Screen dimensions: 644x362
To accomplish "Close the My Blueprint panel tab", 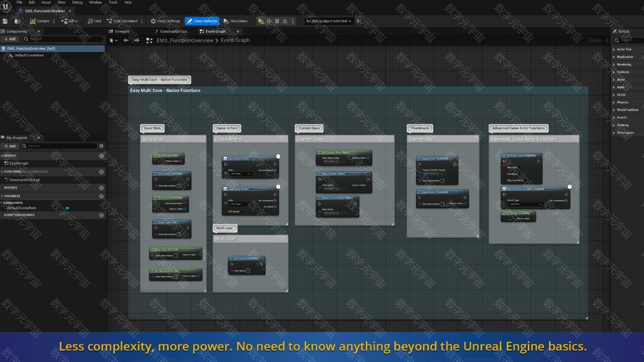I will [x=38, y=138].
